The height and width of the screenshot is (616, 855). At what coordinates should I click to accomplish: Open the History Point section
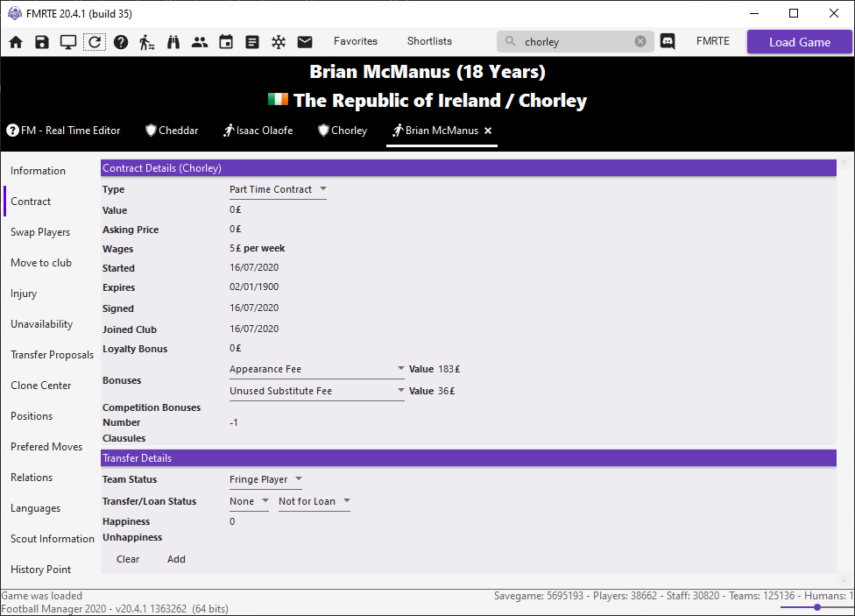41,569
